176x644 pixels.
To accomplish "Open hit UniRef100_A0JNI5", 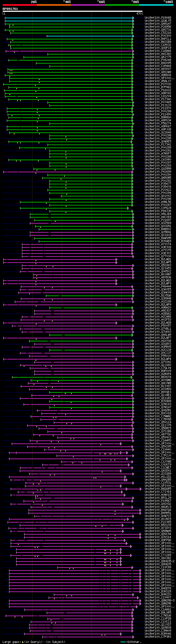I will click(158, 519).
